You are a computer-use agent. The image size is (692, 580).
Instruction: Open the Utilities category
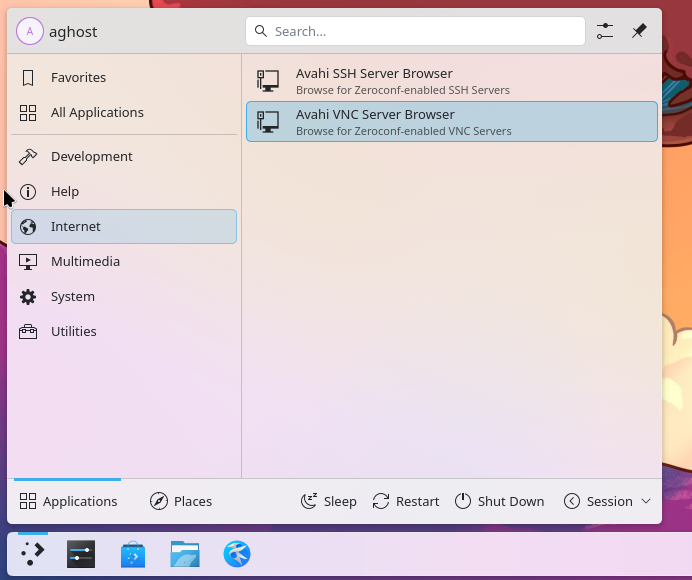tap(124, 331)
